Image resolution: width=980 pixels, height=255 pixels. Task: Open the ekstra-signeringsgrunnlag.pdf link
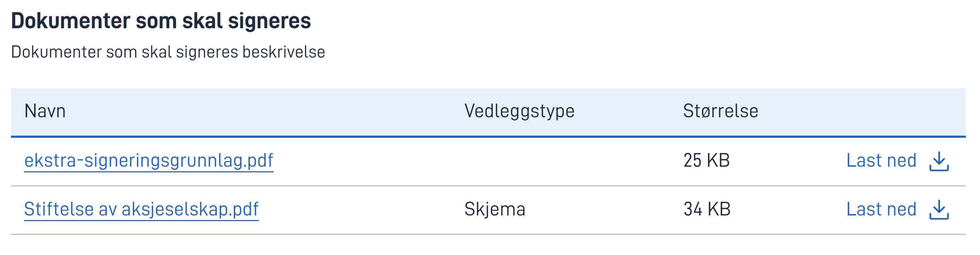[x=149, y=161]
